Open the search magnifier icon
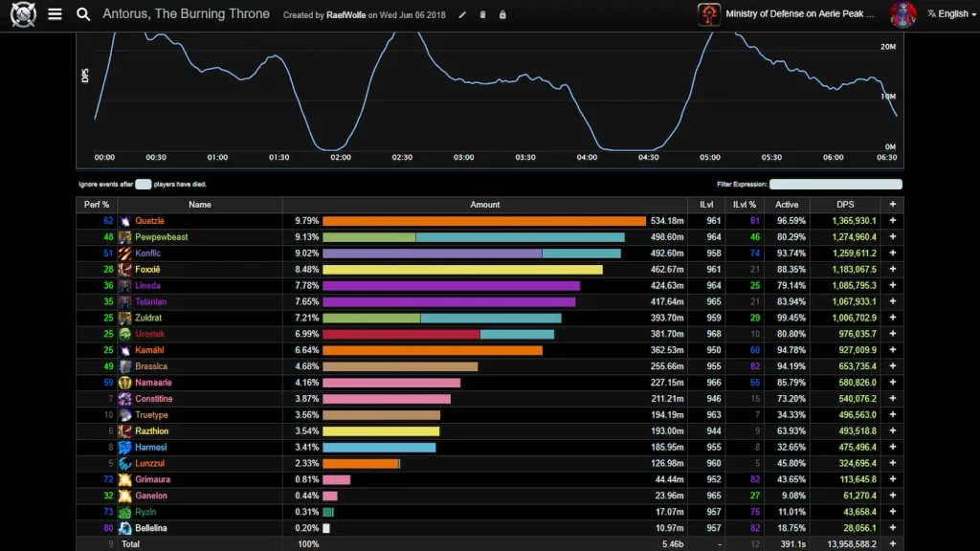980x551 pixels. point(83,13)
